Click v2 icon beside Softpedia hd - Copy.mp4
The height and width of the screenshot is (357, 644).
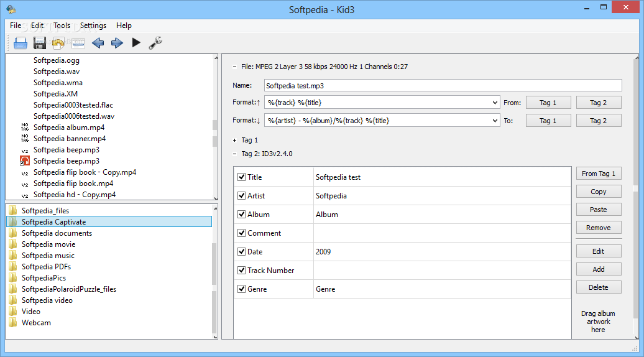coord(25,195)
